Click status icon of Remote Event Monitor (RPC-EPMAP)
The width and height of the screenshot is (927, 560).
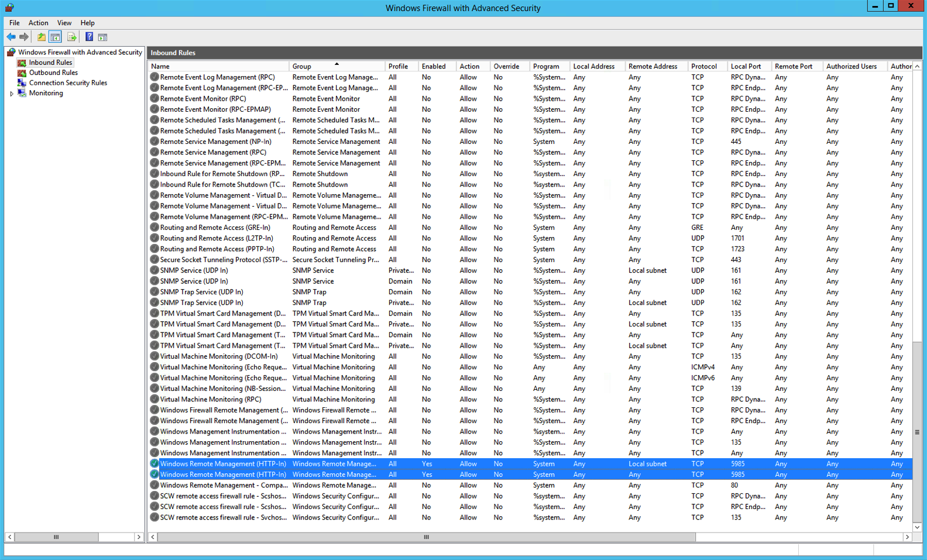154,109
